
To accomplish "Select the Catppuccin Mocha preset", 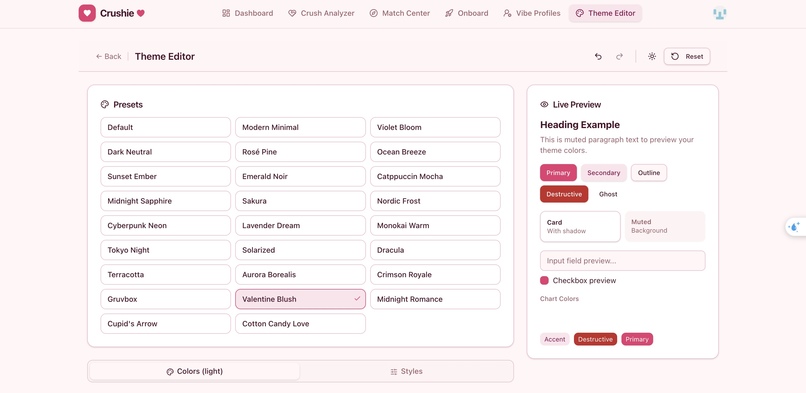I will click(x=435, y=176).
